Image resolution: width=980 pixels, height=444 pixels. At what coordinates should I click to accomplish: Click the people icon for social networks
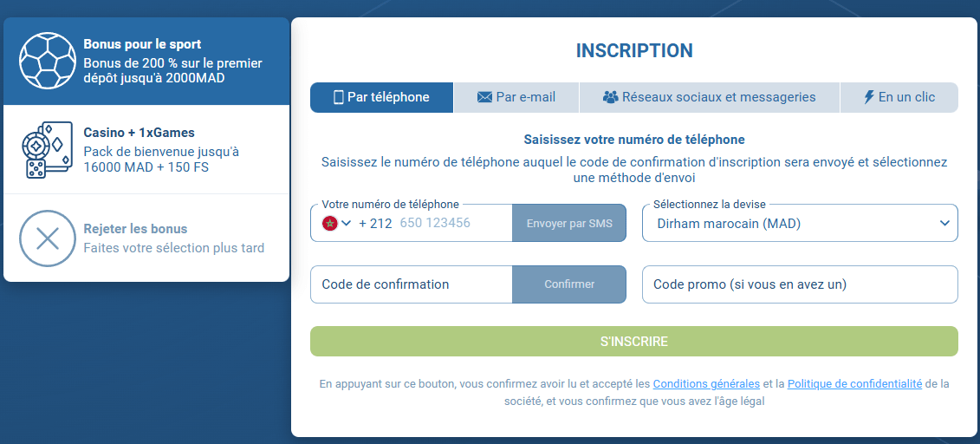pyautogui.click(x=610, y=97)
